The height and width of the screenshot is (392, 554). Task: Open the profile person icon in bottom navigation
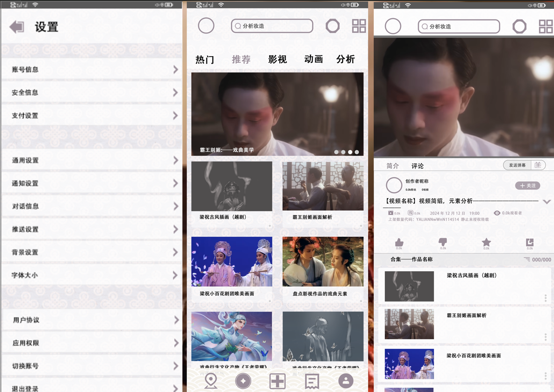point(346,381)
